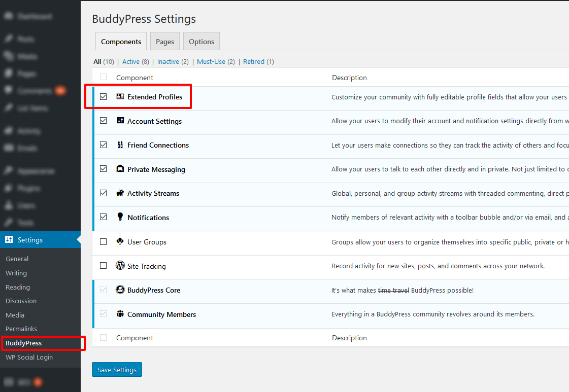Click the Description column header at top
The height and width of the screenshot is (392, 569).
[x=349, y=78]
